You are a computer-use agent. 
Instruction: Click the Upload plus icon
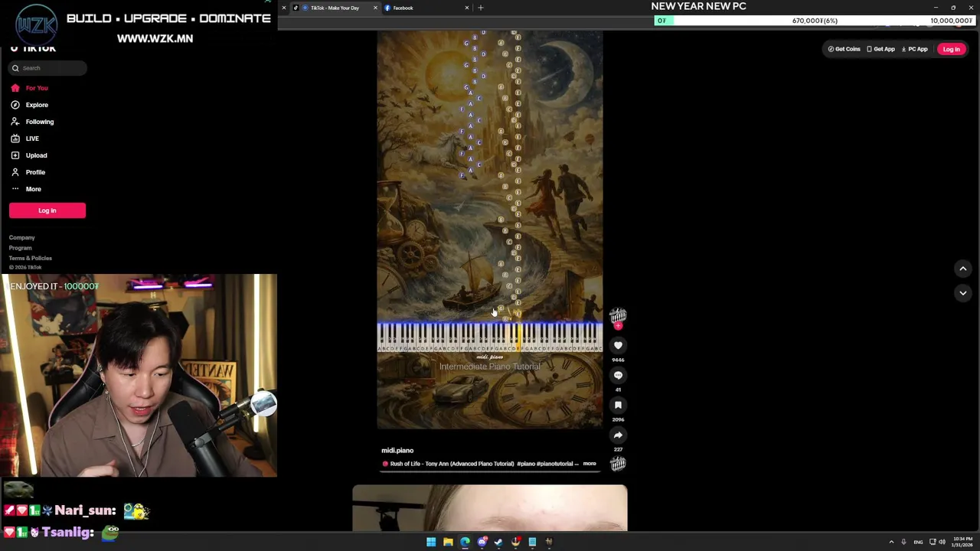tap(15, 155)
